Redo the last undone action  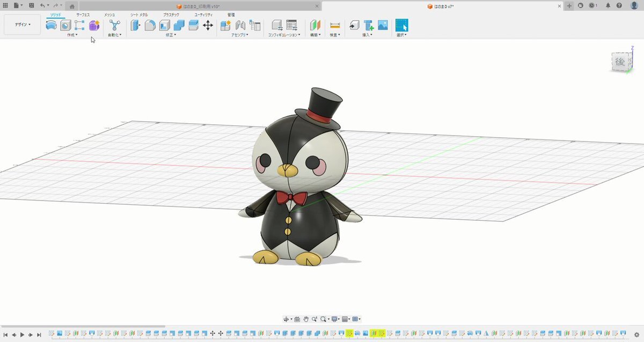pos(56,5)
